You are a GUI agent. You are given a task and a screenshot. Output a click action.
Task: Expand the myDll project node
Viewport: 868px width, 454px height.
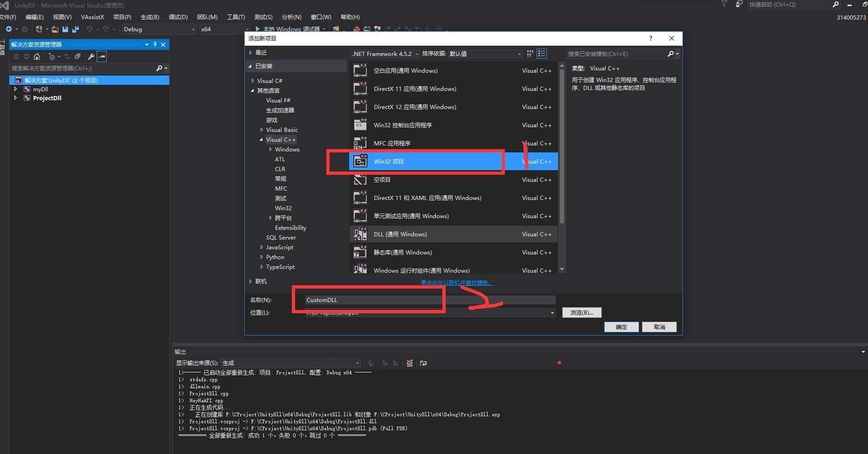pyautogui.click(x=16, y=89)
